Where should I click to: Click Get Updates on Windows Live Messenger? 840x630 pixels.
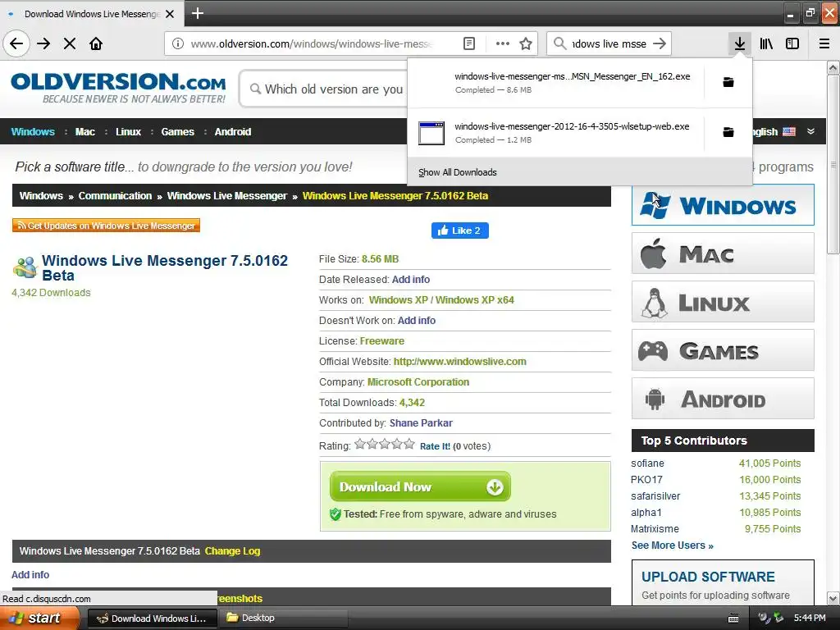click(106, 226)
